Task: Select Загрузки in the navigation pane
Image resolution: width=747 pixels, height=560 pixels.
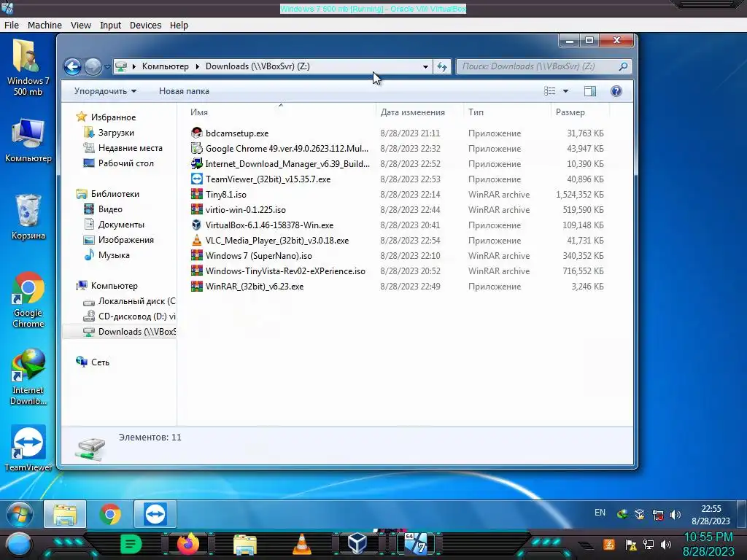Action: 116,133
